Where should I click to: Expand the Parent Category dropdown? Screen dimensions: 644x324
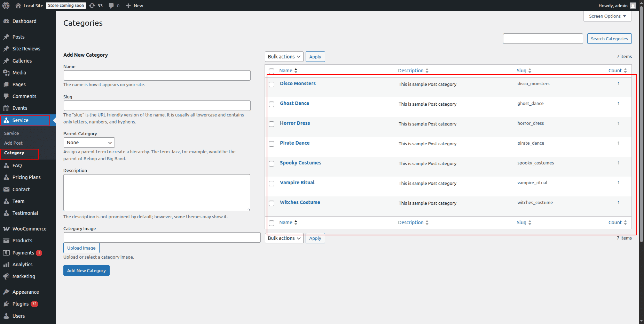click(89, 143)
